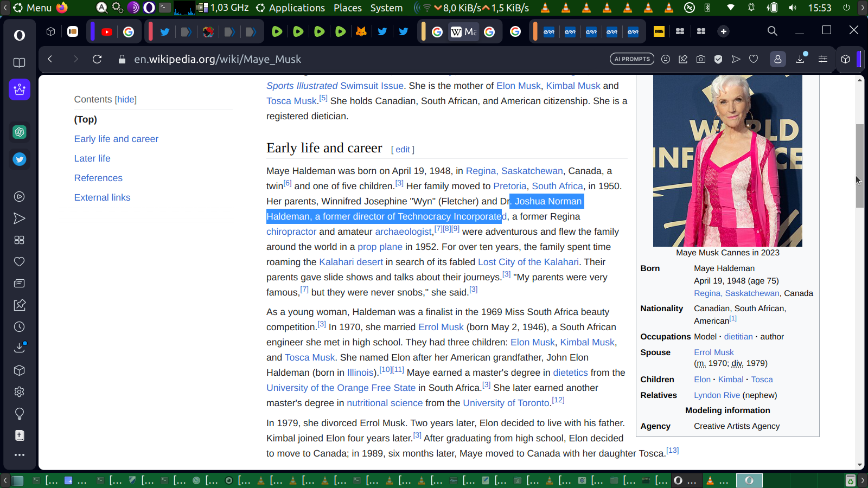This screenshot has width=868, height=488.
Task: Open the Twitter sidebar panel
Action: (20, 159)
